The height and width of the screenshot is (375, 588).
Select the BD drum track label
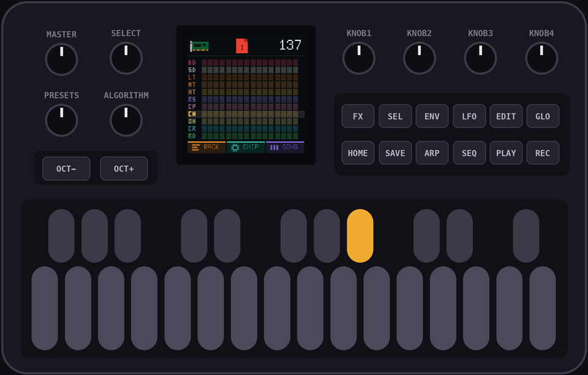[x=192, y=63]
